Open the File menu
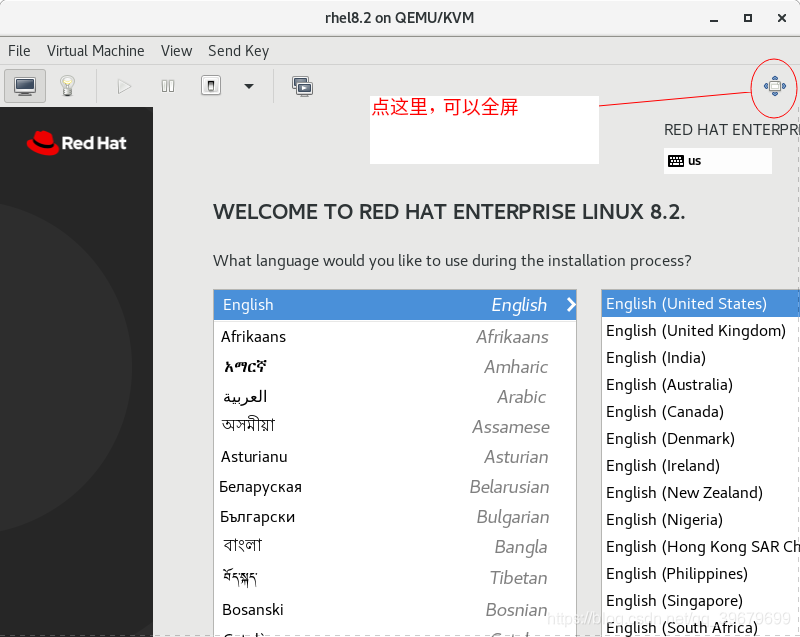Viewport: 800px width, 637px height. click(x=19, y=51)
